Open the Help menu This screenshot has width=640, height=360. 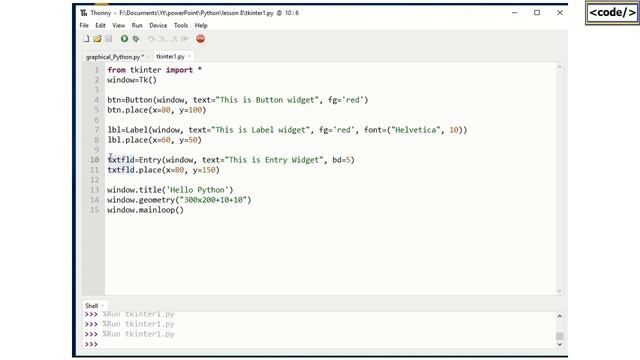pos(201,25)
